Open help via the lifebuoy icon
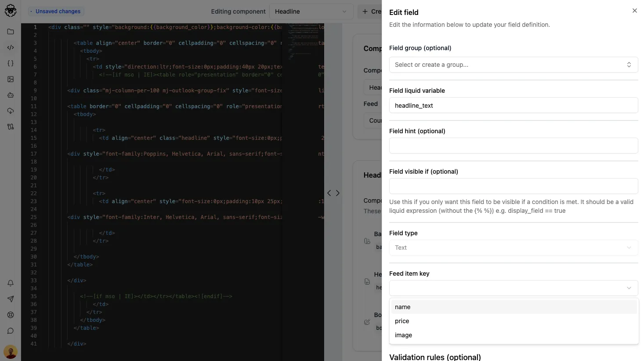The image size is (644, 361). 10,315
